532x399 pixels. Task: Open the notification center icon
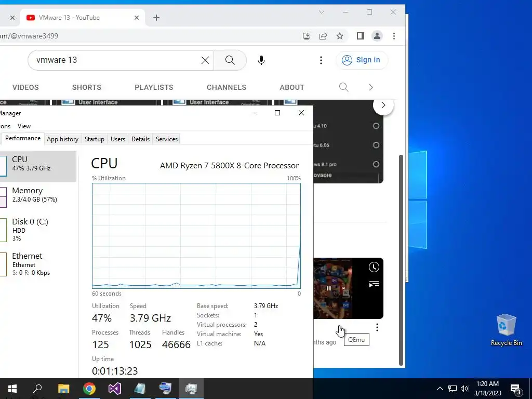[515, 389]
